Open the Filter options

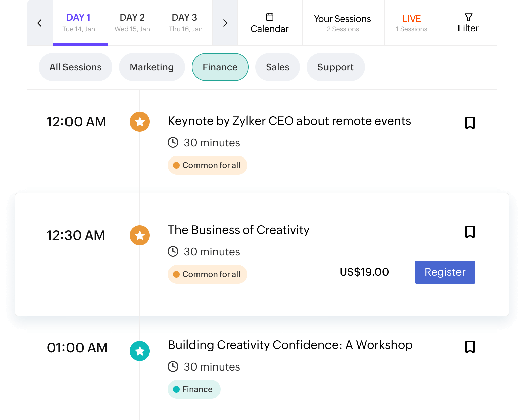coord(468,23)
